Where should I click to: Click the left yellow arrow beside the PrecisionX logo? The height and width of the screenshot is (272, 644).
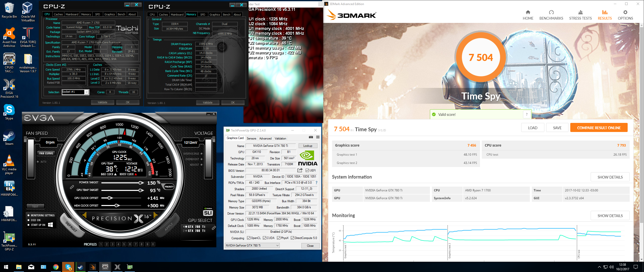pyautogui.click(x=85, y=215)
